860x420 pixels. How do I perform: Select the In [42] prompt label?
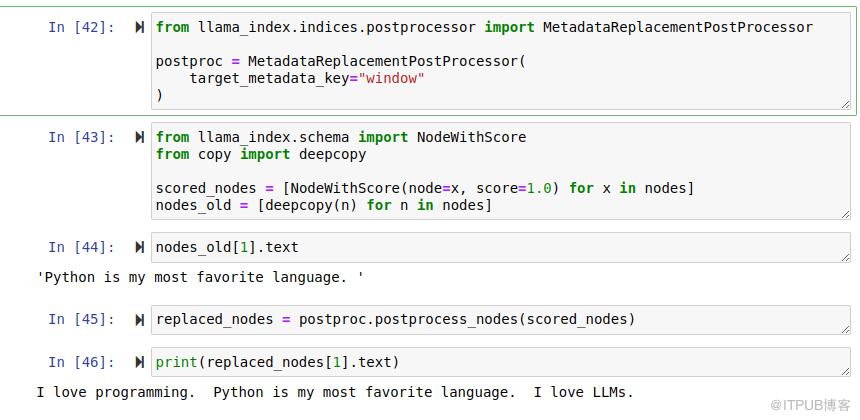pos(81,27)
